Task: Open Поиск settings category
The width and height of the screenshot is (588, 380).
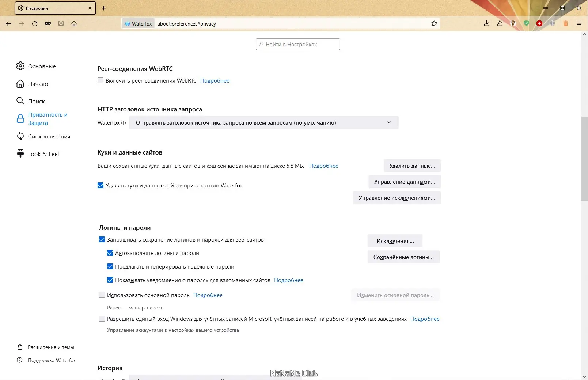Action: 37,101
